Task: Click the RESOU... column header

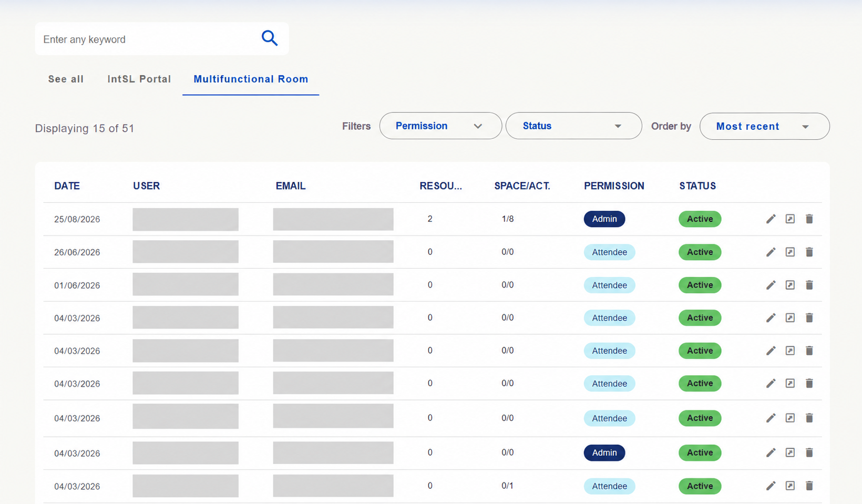Action: point(440,186)
